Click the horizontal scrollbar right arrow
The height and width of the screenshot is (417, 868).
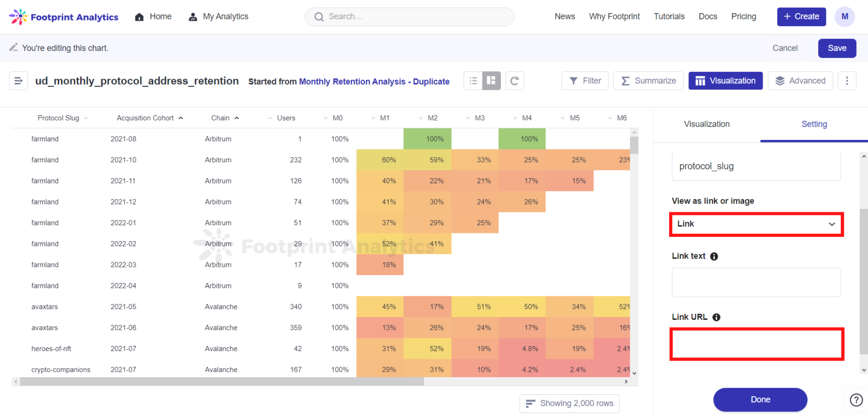pos(626,382)
